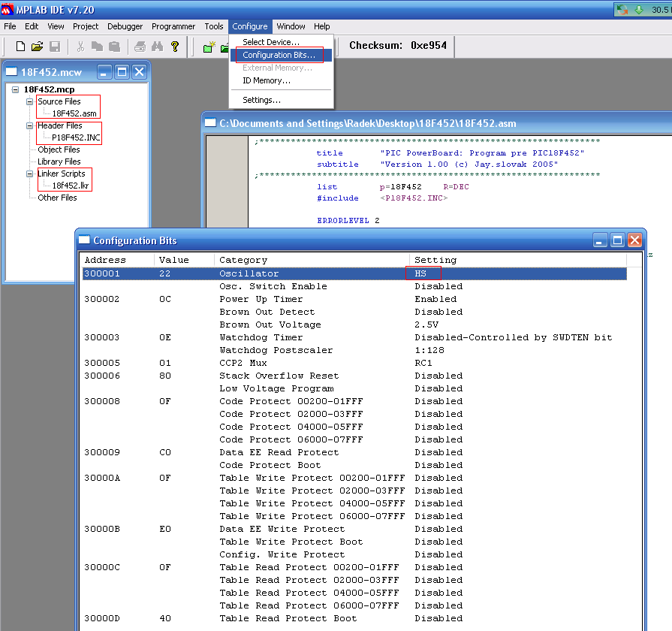Click the 18F452.asm editor window title icon
Viewport: 672px width, 631px height.
coord(210,123)
